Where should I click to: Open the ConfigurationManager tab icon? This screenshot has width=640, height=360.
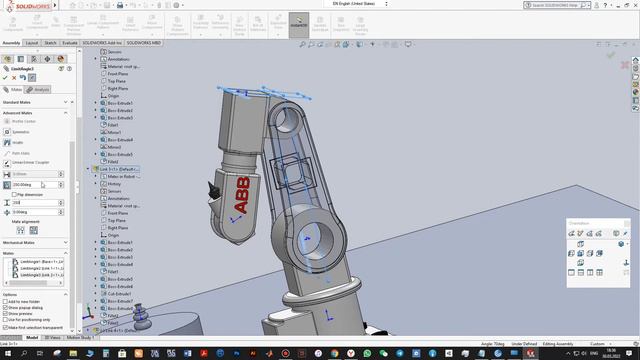[34, 59]
